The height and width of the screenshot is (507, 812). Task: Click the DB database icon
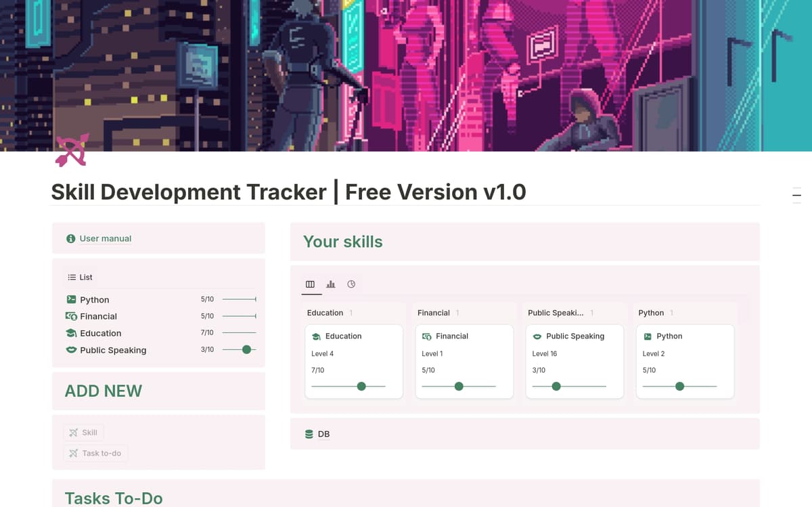tap(309, 434)
